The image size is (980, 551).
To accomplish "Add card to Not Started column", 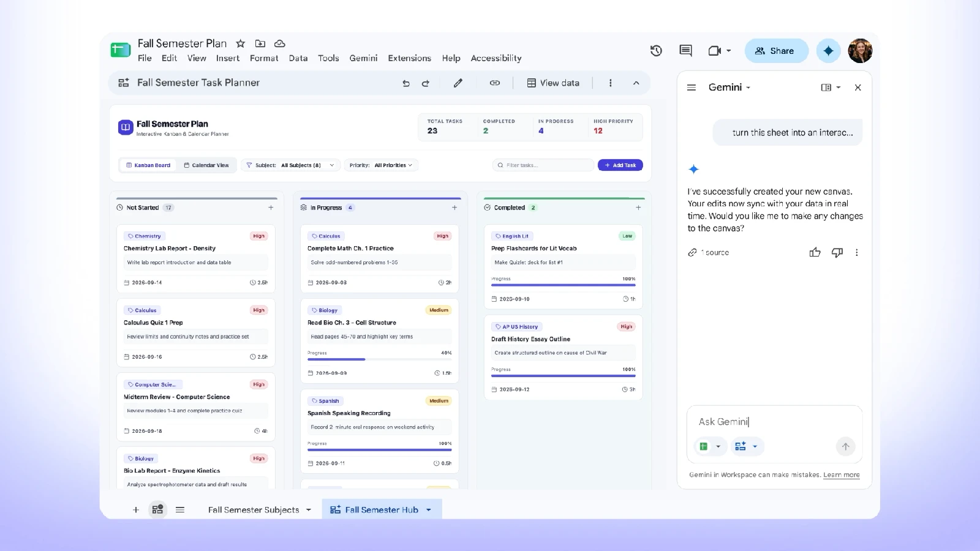I will [271, 208].
